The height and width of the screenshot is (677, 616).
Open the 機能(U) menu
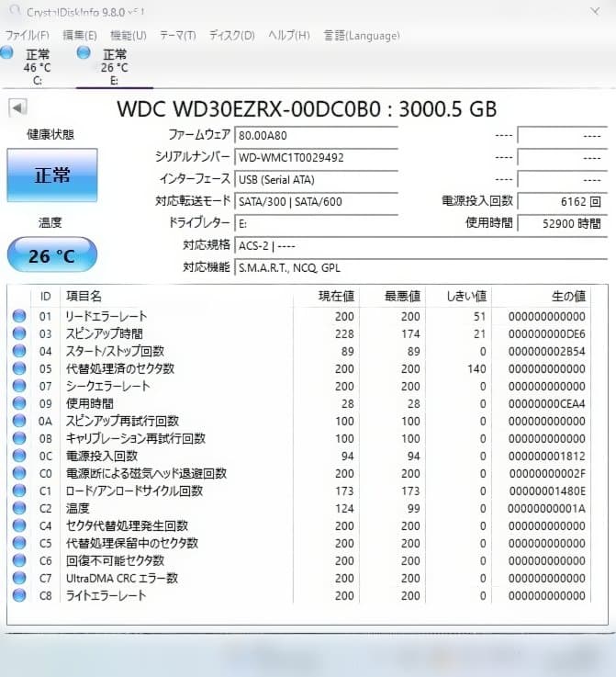pos(129,35)
